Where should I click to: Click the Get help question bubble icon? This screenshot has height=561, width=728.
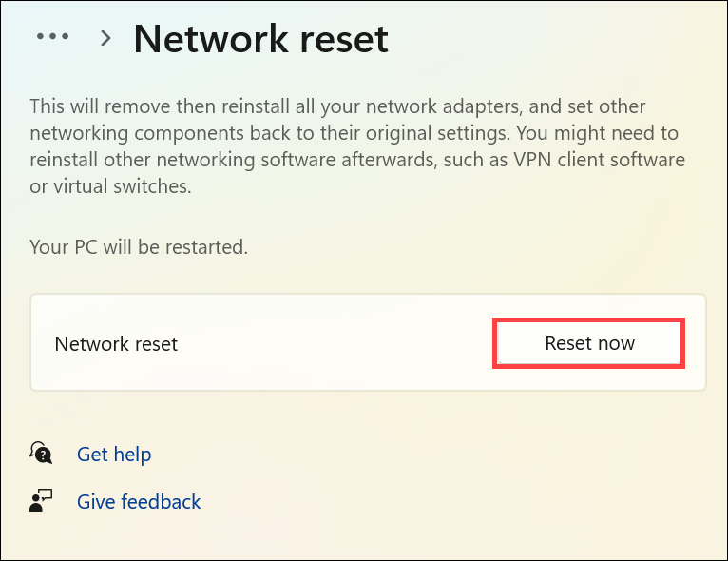pos(41,454)
